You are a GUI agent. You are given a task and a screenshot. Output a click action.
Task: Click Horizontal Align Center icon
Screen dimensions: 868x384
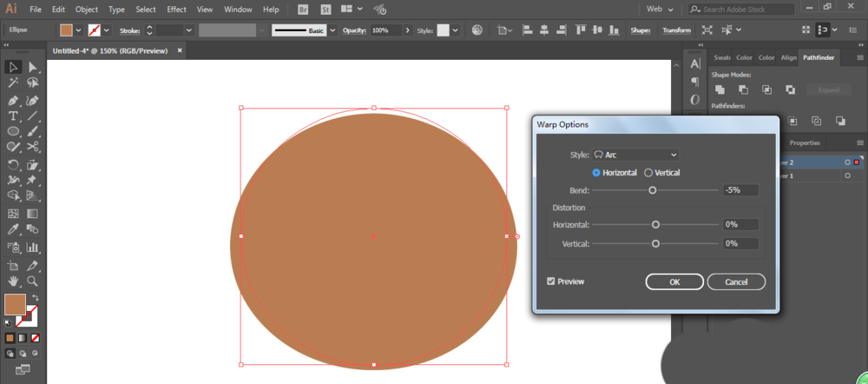[545, 30]
